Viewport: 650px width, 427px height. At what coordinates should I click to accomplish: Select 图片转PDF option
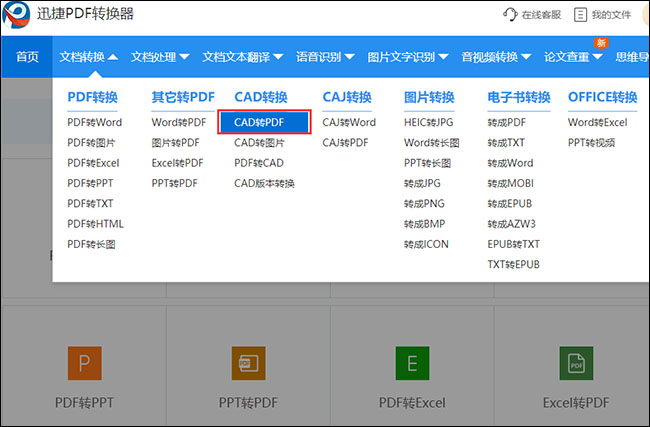[x=175, y=143]
